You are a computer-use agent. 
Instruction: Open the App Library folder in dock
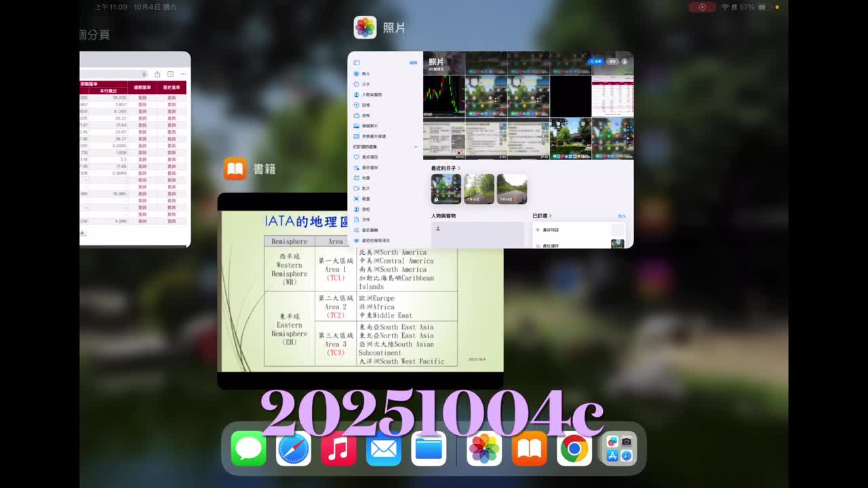click(x=619, y=449)
